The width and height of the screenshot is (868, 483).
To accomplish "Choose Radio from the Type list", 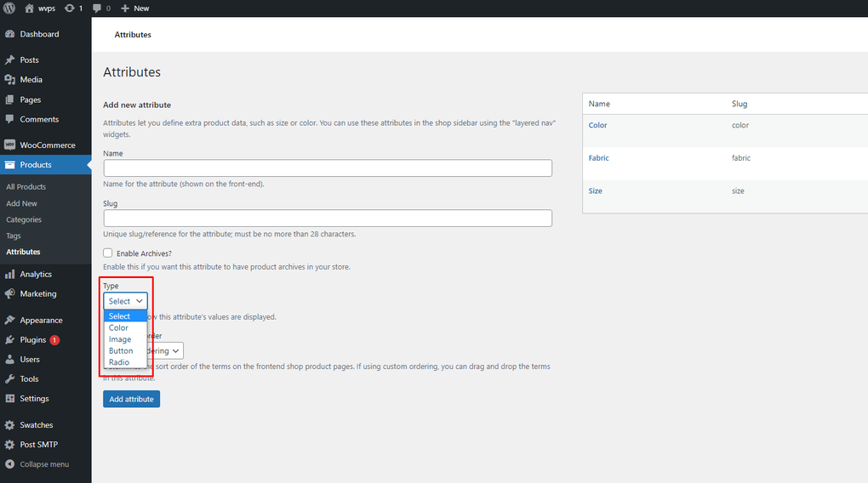I will click(119, 362).
